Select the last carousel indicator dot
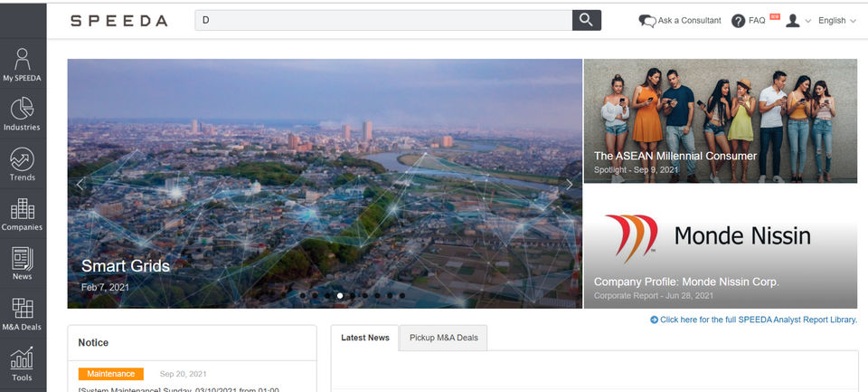Viewport: 868px width, 392px height. [x=401, y=295]
